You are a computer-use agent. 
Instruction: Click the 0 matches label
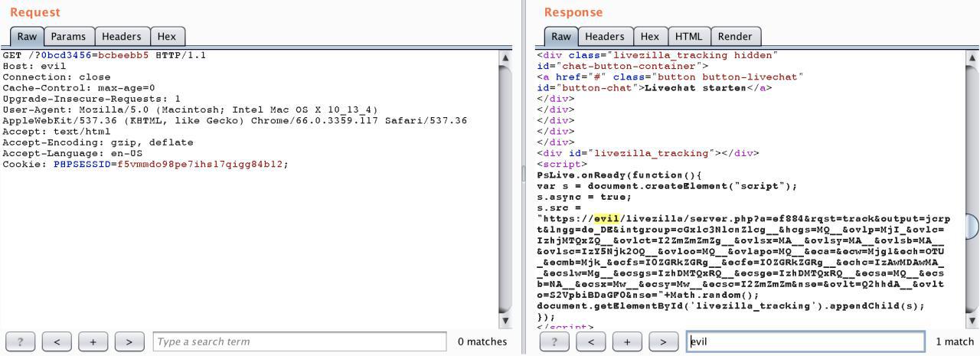coord(482,342)
